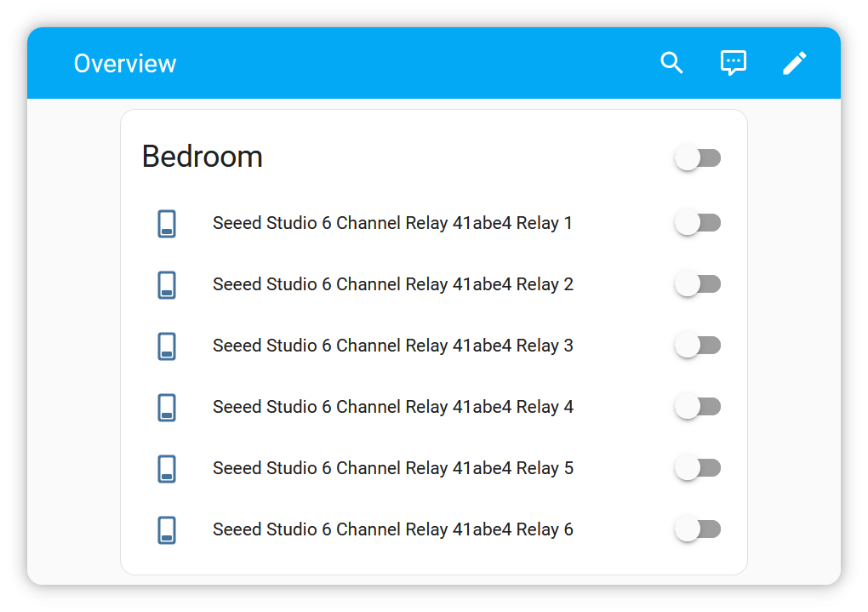Open the search icon in header
868x612 pixels.
point(671,63)
